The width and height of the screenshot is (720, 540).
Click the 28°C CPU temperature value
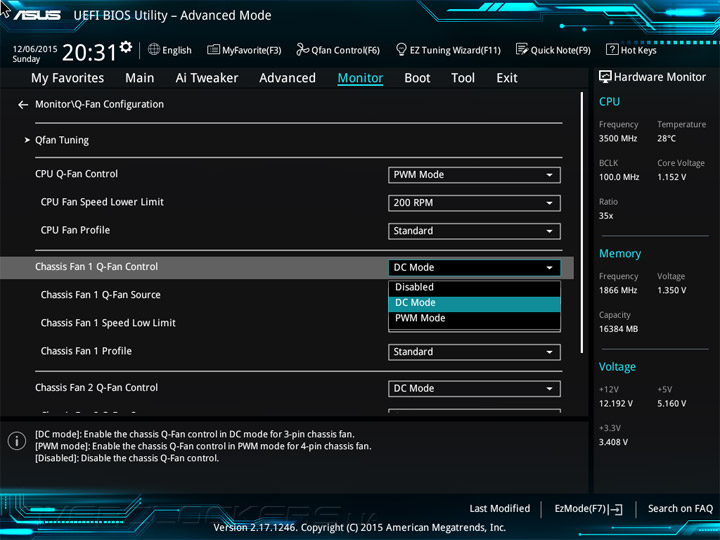(x=666, y=139)
